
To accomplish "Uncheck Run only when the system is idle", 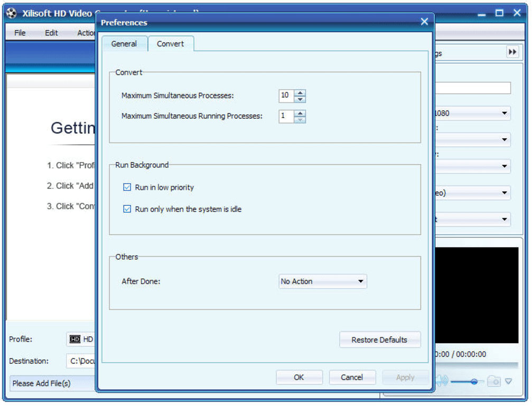I will click(127, 209).
